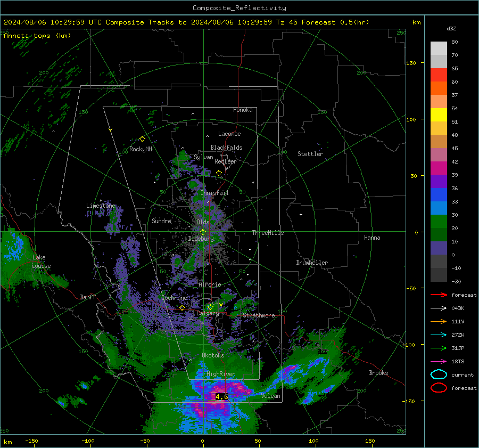The image size is (479, 448).
Task: Select the yellow 51 dBZ legend swatch
Action: 439,115
